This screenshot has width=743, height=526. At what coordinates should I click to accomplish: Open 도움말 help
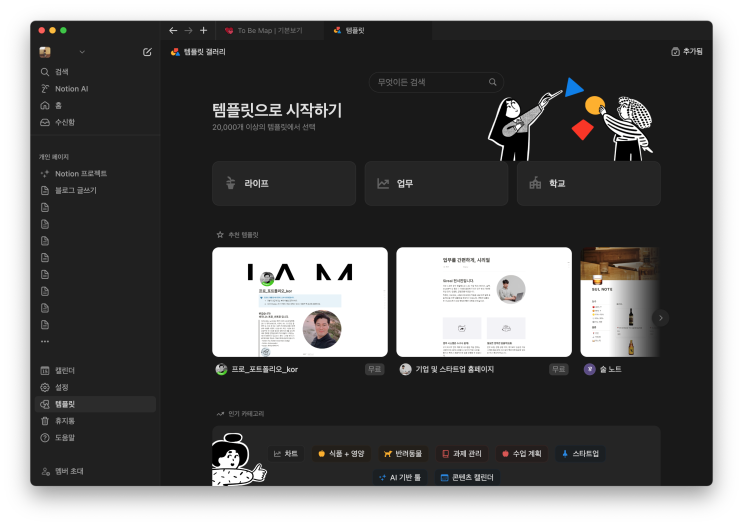[95, 437]
